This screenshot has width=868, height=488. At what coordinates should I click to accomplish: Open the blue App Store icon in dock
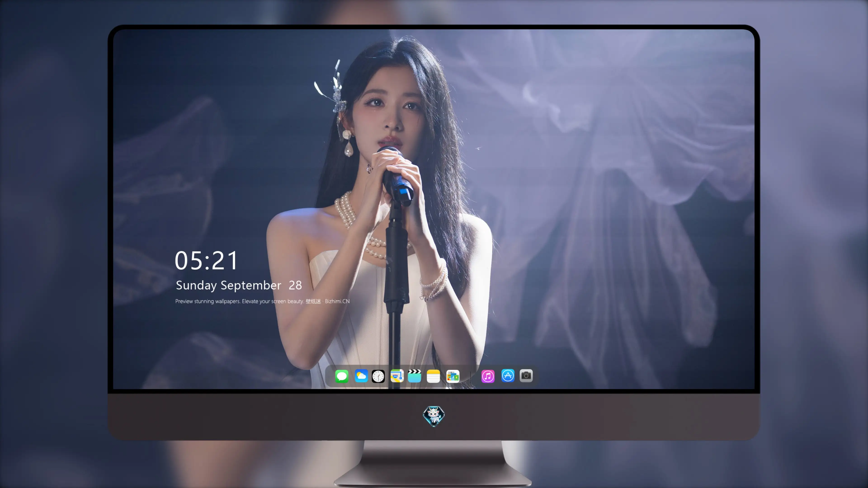click(x=508, y=375)
